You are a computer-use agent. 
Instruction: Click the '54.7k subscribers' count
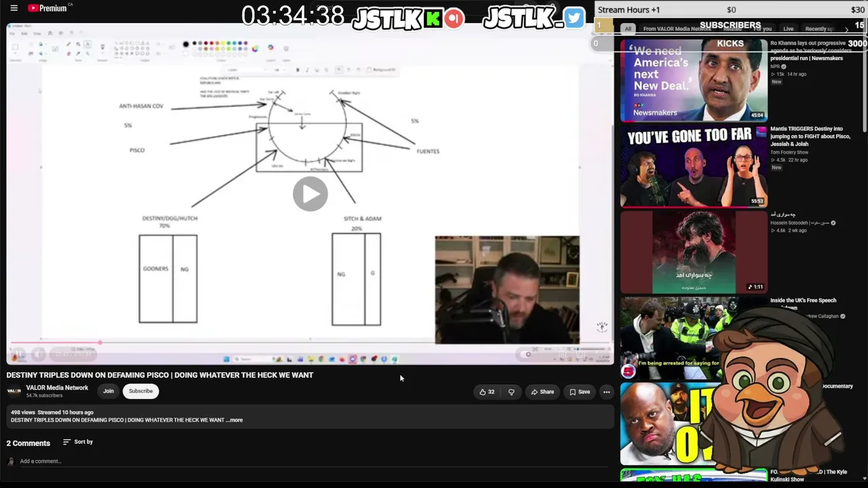(x=44, y=395)
